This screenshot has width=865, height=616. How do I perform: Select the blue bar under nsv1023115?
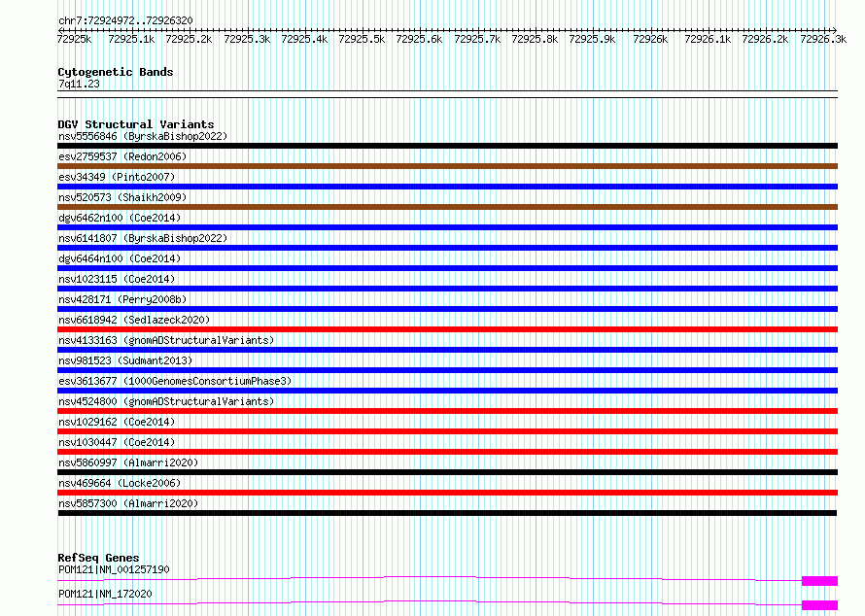point(447,289)
